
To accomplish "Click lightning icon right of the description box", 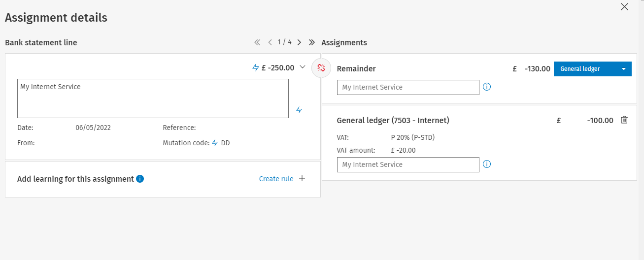I will (299, 110).
